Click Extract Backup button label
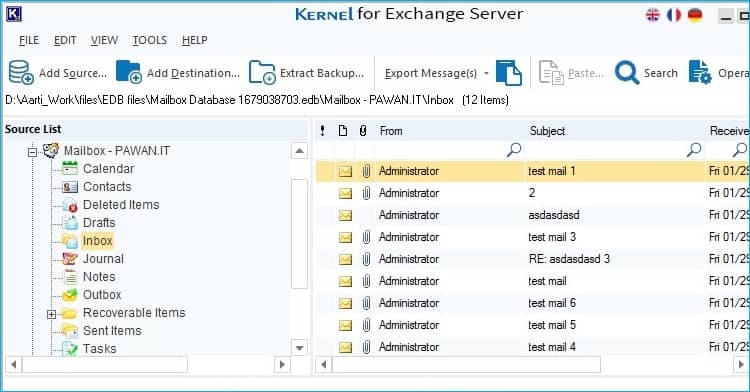 (x=321, y=73)
